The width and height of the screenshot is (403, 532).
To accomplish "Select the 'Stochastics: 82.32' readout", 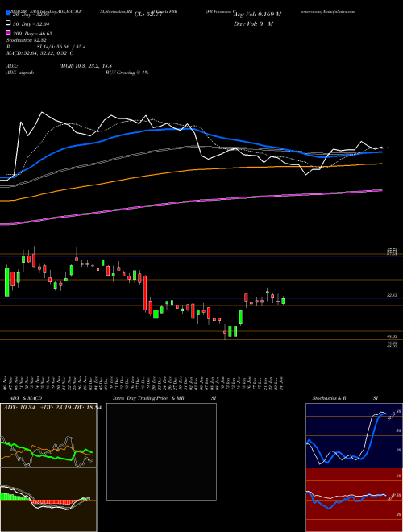I will point(27,40).
